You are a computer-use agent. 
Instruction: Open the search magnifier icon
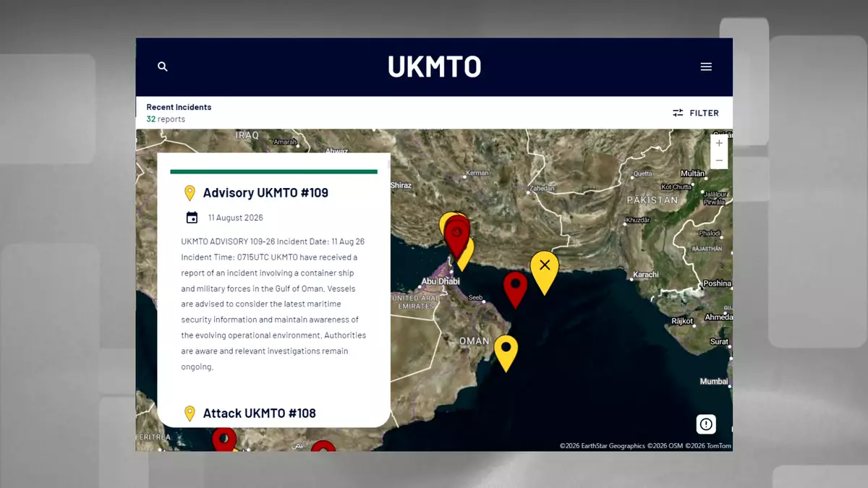163,67
